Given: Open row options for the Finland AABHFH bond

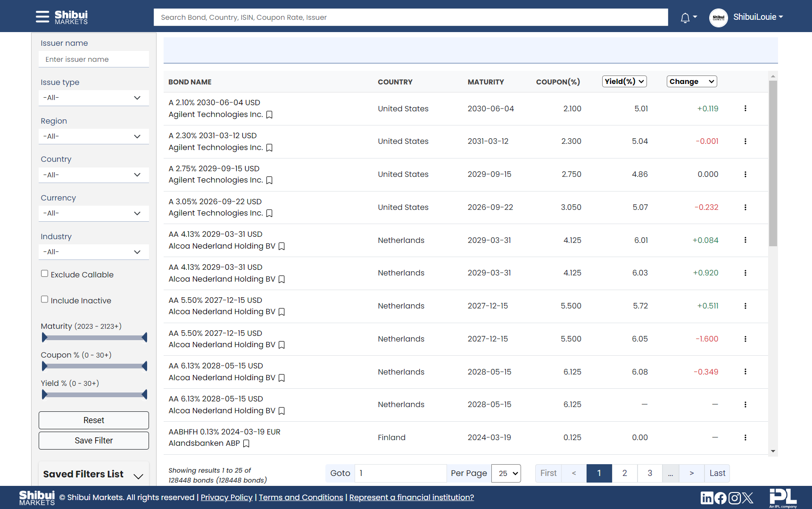Looking at the screenshot, I should [x=746, y=438].
